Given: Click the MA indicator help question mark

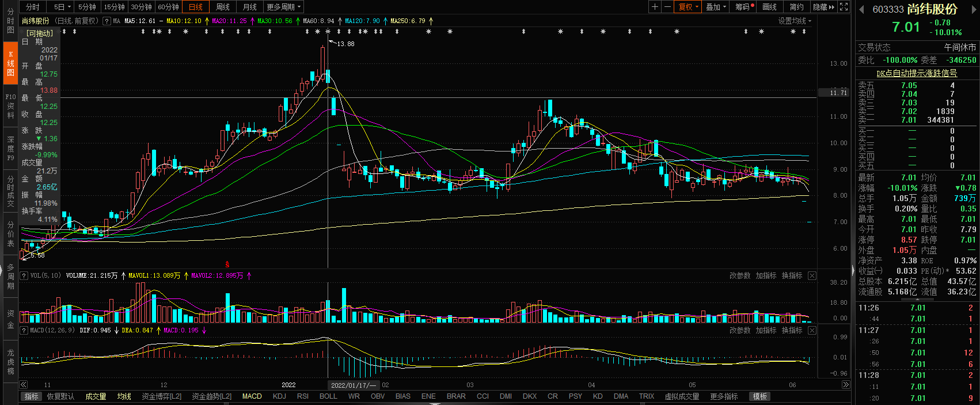Looking at the screenshot, I should 107,21.
